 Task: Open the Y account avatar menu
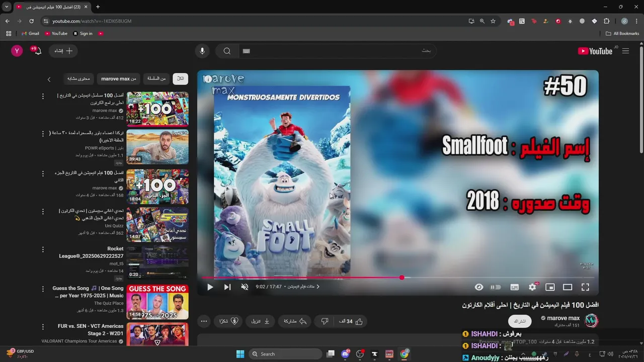point(17,51)
